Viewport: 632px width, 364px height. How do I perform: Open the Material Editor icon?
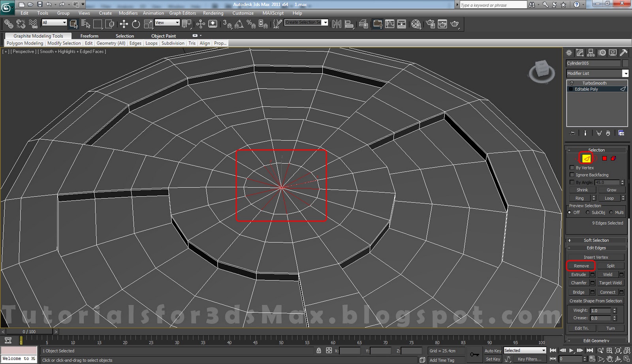tap(416, 24)
